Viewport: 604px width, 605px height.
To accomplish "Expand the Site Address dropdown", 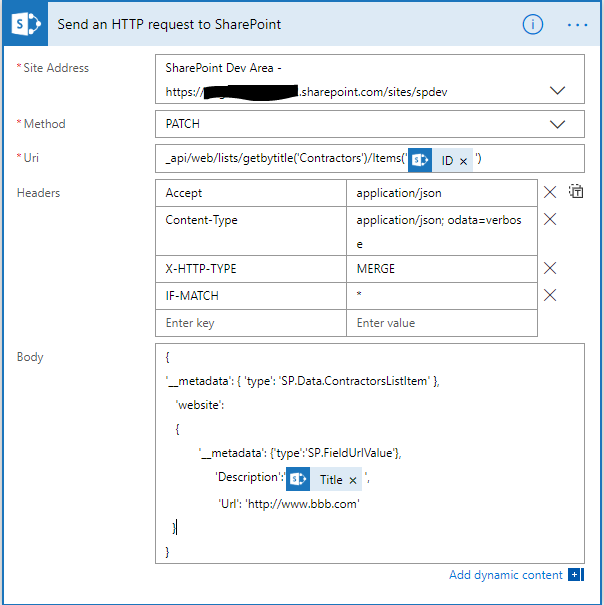I will (557, 91).
